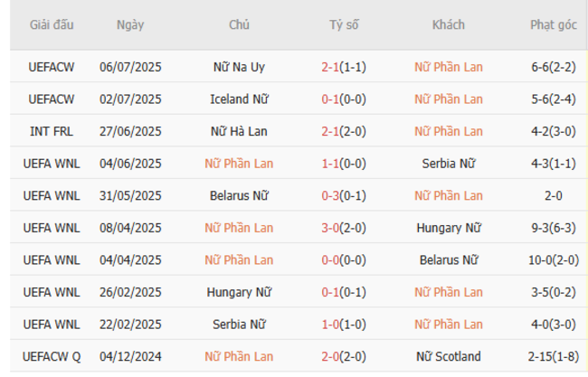Click the INT FRL league label
The width and height of the screenshot is (588, 377).
[x=44, y=132]
